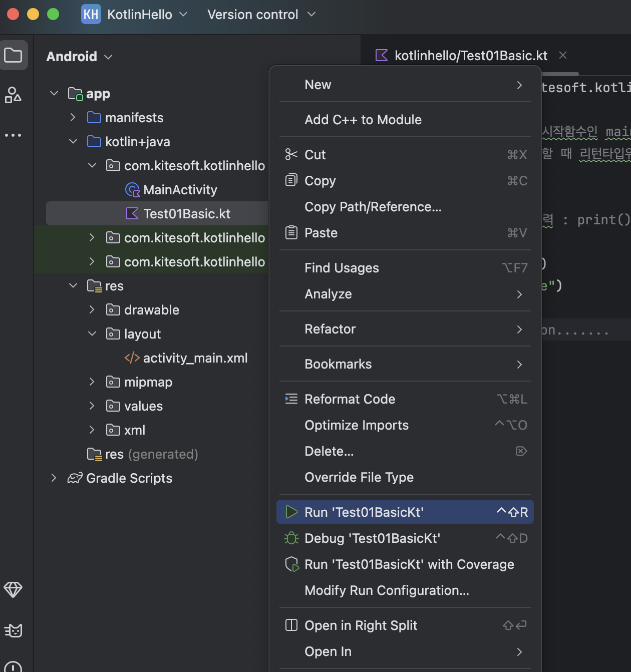Close the kotlinhello/Test01Basic.kt tab

pos(563,55)
